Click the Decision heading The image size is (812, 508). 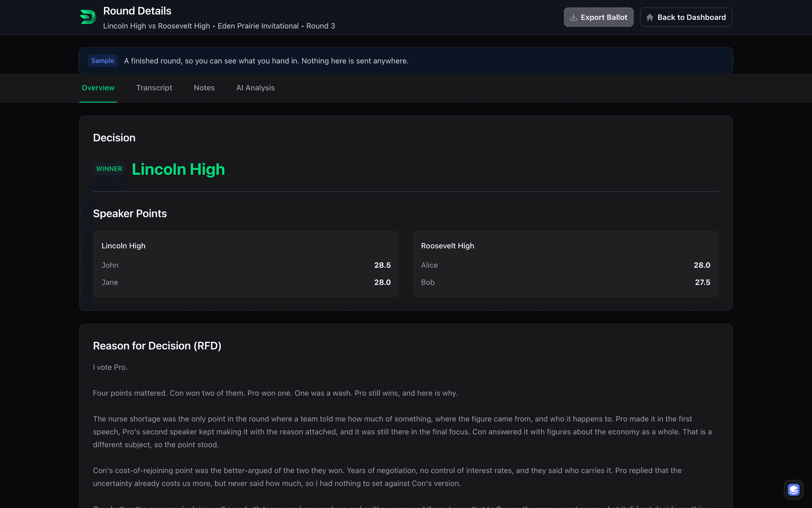pos(114,138)
